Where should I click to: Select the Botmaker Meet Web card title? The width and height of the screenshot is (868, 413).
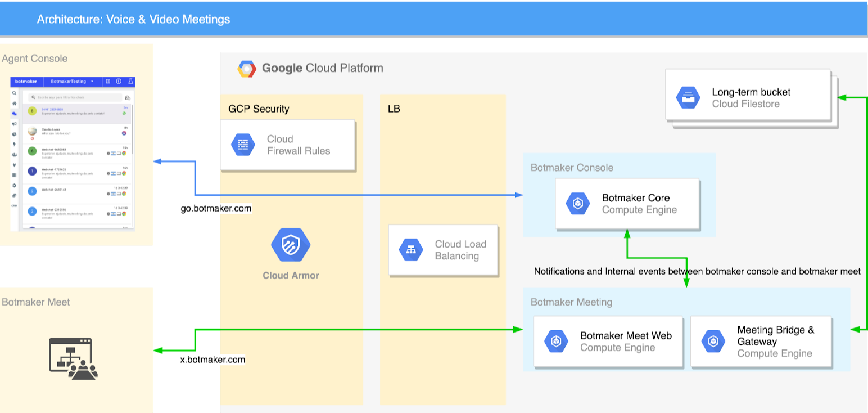click(x=626, y=336)
